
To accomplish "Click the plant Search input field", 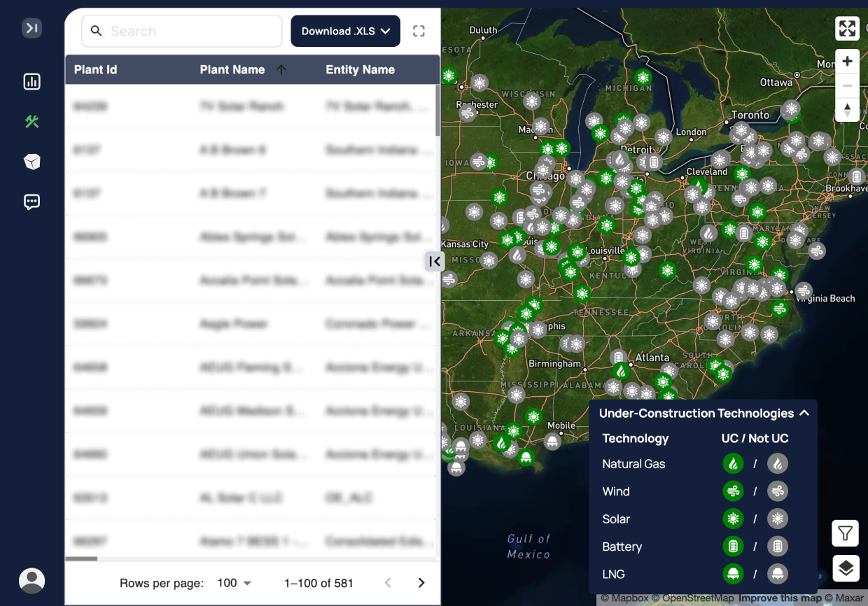I will click(189, 31).
